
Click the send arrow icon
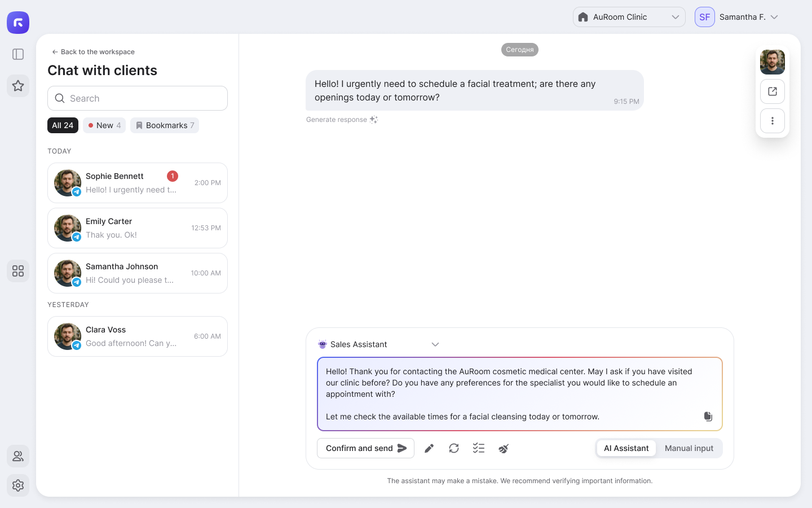[402, 448]
